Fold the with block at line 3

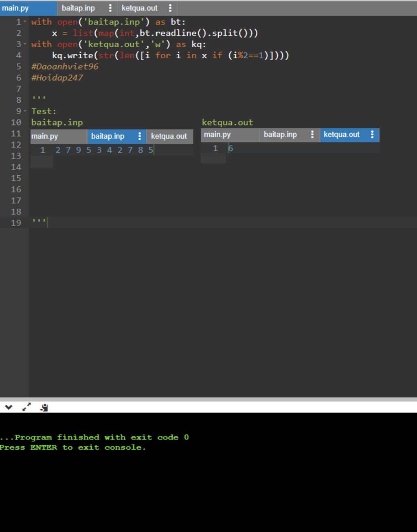click(25, 44)
